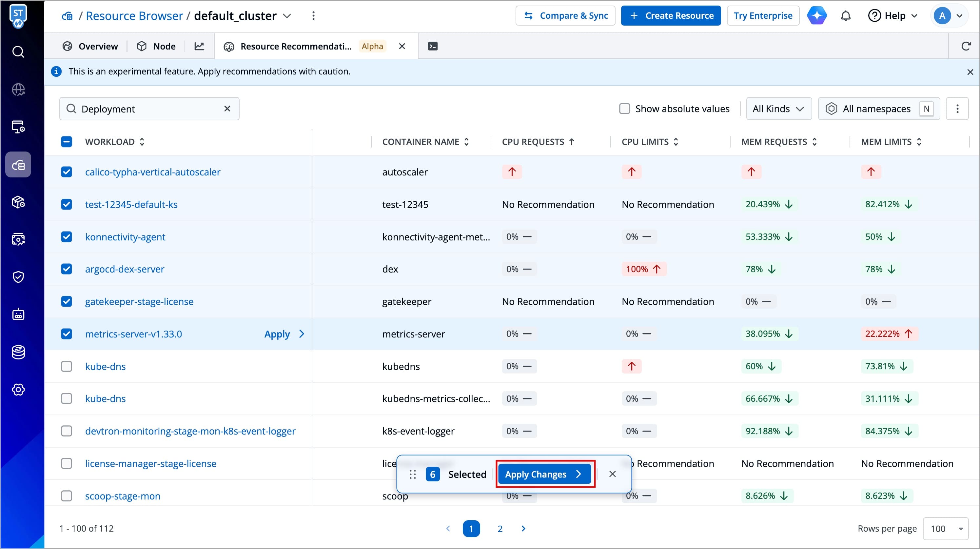This screenshot has height=549, width=980.
Task: Uncheck the konnectivity-agent workload checkbox
Action: point(67,237)
